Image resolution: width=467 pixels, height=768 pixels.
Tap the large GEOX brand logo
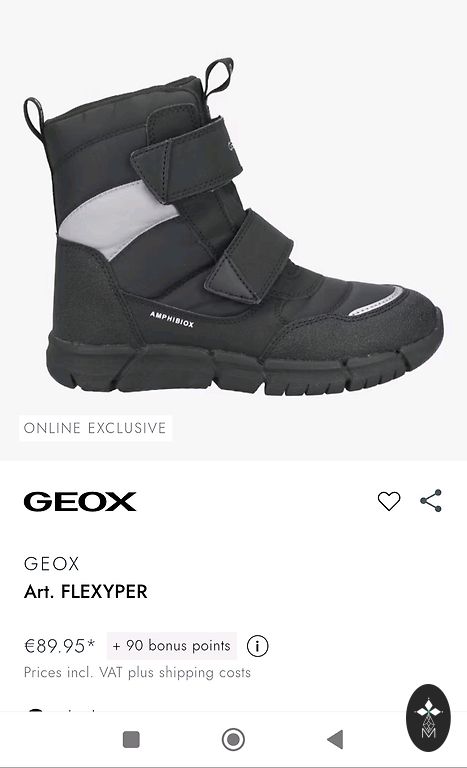80,502
